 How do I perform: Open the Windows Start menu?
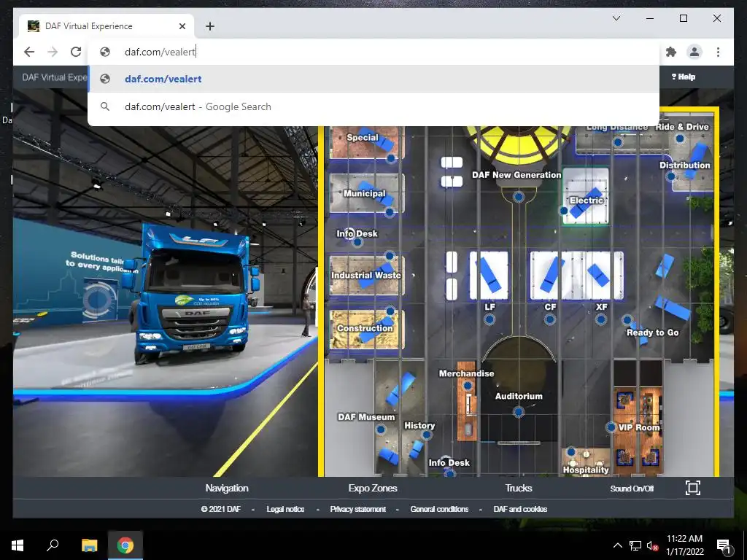click(x=18, y=545)
